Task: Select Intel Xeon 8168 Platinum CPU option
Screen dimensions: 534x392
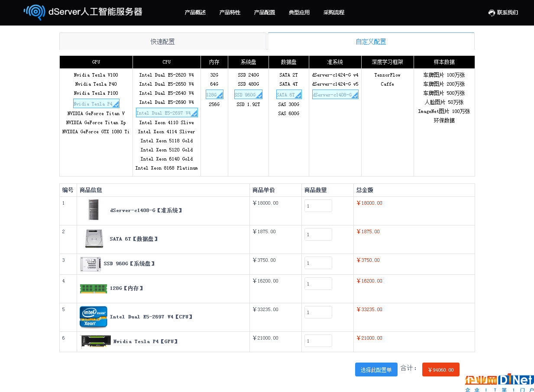Action: (167, 168)
